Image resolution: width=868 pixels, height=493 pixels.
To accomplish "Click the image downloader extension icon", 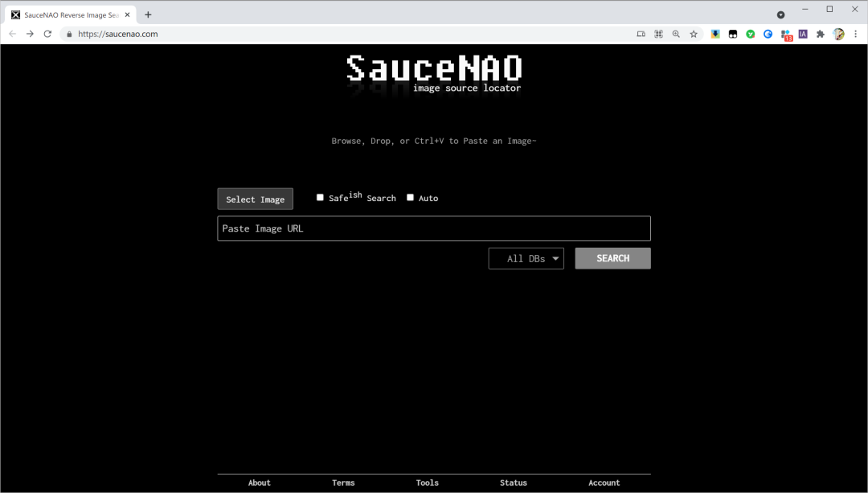I will click(715, 34).
